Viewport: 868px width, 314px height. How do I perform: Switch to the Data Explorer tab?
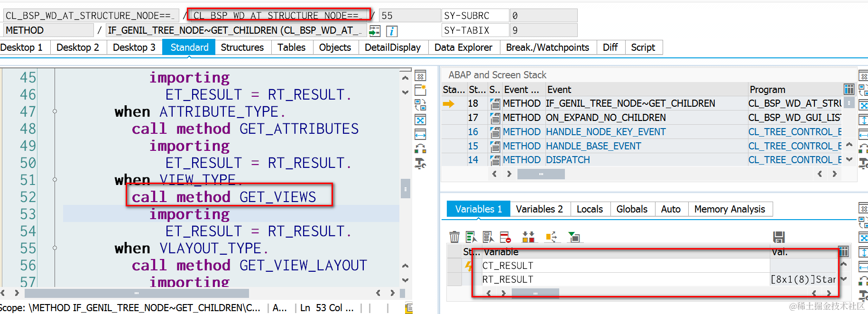463,47
